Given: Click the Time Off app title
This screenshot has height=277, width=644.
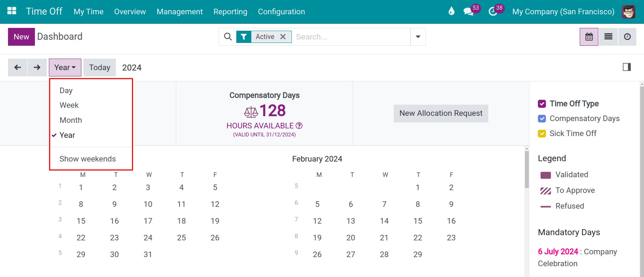Looking at the screenshot, I should (44, 11).
